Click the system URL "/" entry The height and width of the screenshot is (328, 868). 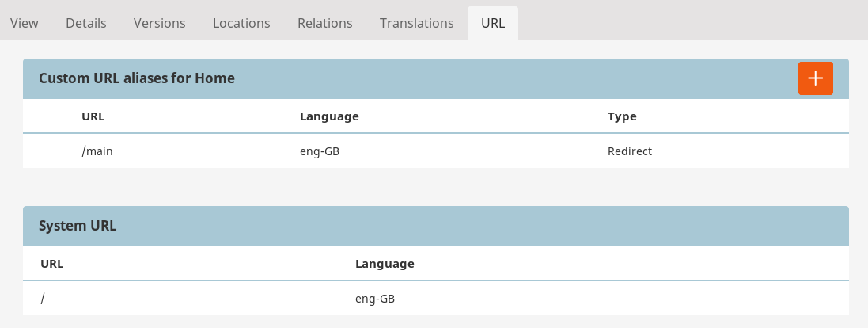click(x=44, y=299)
